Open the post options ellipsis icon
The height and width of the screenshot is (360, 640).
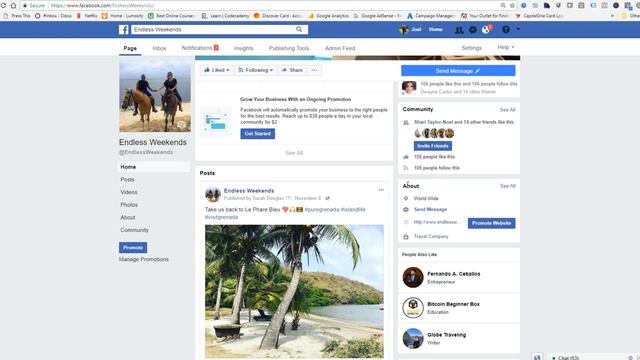(x=381, y=190)
